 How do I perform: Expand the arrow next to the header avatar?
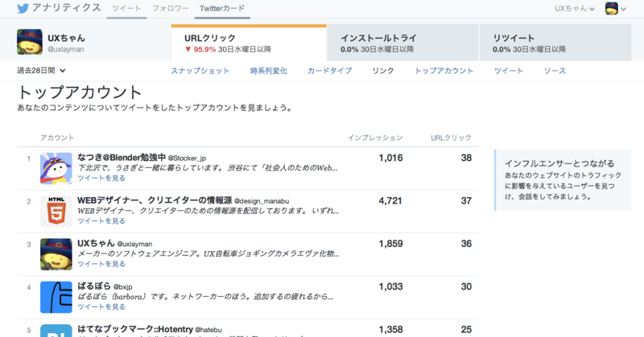[x=623, y=9]
